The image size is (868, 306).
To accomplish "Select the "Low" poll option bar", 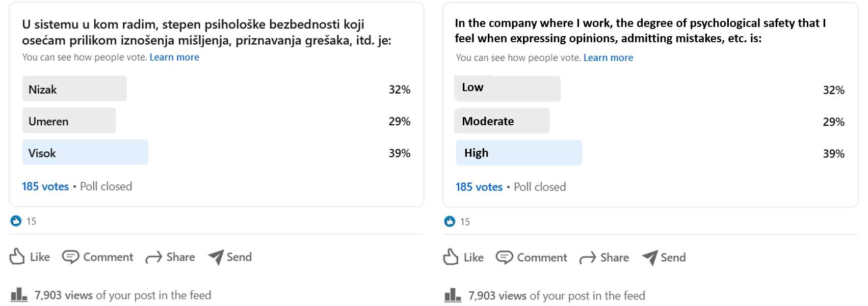I will pos(508,89).
